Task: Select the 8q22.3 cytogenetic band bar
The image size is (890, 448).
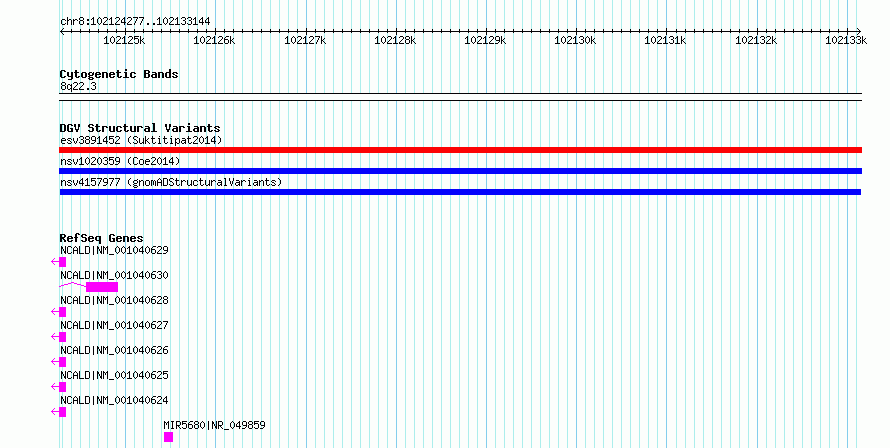Action: click(460, 97)
